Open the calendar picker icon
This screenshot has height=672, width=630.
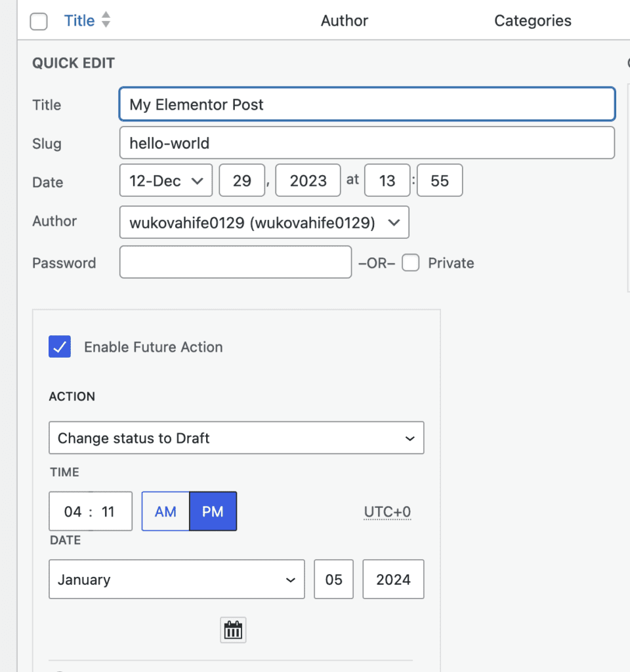pos(233,629)
